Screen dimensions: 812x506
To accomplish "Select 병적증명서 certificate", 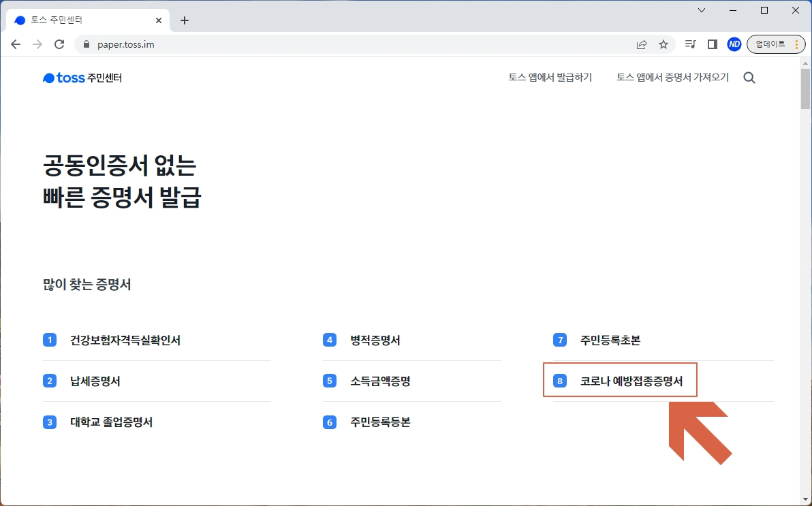I will click(375, 341).
